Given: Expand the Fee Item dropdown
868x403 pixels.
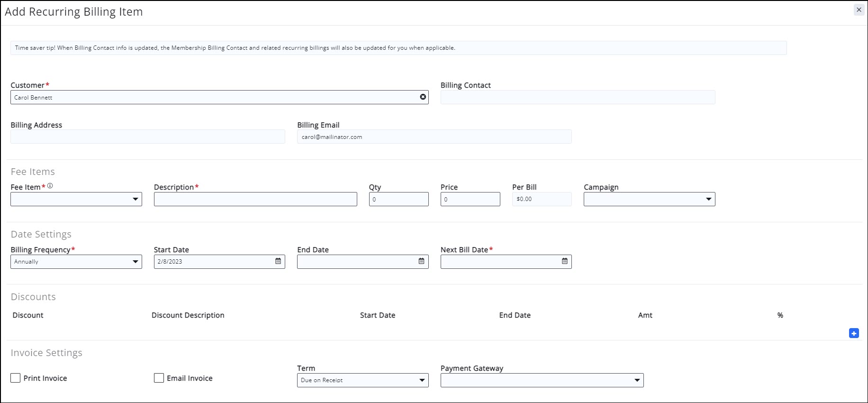Looking at the screenshot, I should click(76, 199).
